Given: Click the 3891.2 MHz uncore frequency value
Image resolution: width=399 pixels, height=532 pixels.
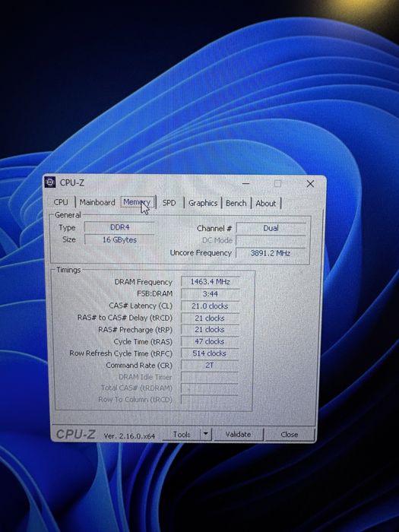Looking at the screenshot, I should point(271,253).
